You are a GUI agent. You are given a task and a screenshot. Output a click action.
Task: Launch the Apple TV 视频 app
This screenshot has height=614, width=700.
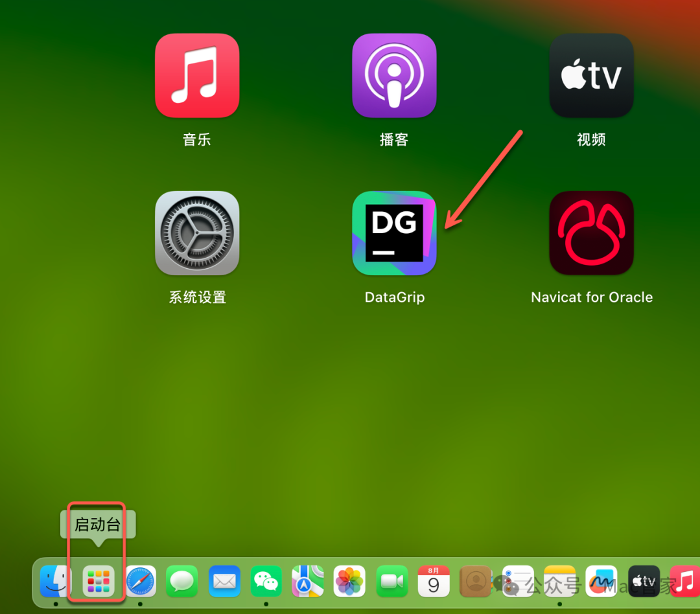click(591, 75)
